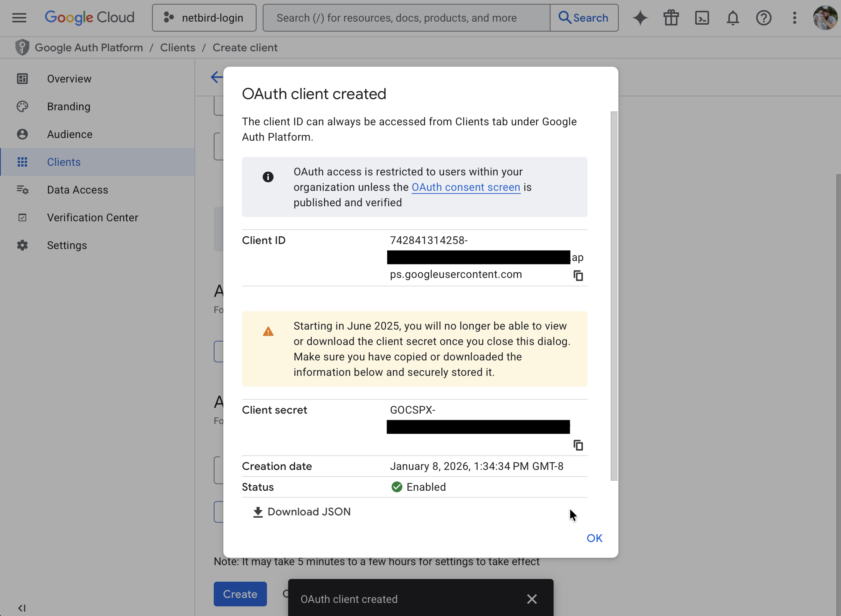Click the dialog's vertical scrollbar

tap(614, 296)
